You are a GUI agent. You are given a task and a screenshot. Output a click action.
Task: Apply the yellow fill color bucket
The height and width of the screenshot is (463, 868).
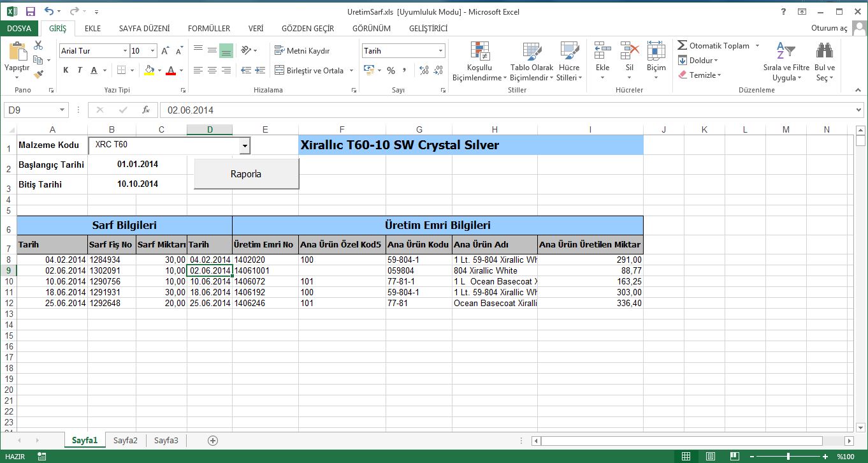click(x=149, y=71)
